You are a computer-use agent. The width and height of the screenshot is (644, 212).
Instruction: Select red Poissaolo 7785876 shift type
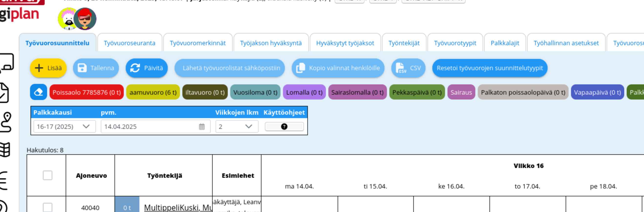pos(86,92)
